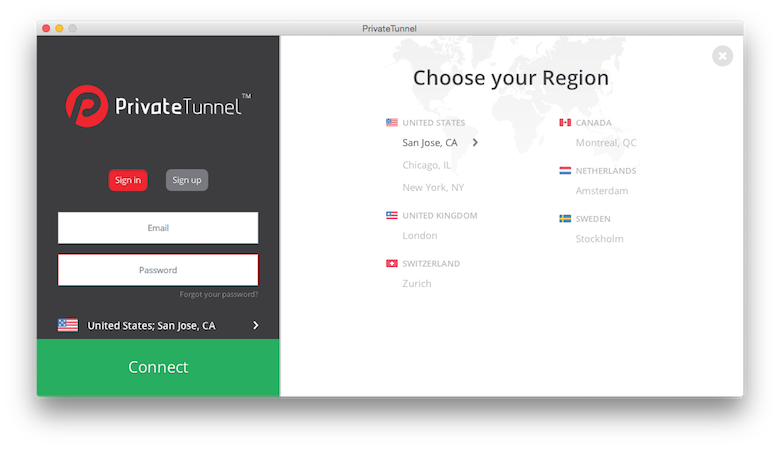
Task: Click the United States flag beside region selector
Action: coord(68,325)
